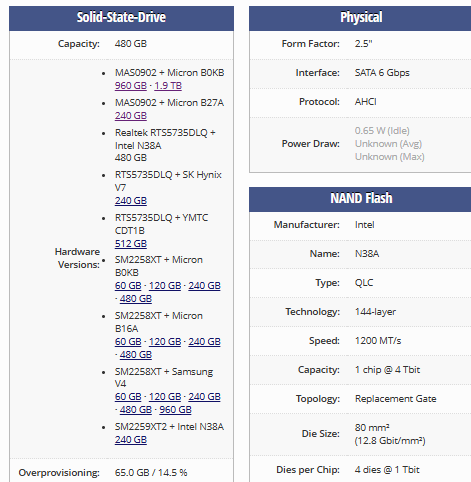Select the NAND Name value N38A

tap(367, 254)
